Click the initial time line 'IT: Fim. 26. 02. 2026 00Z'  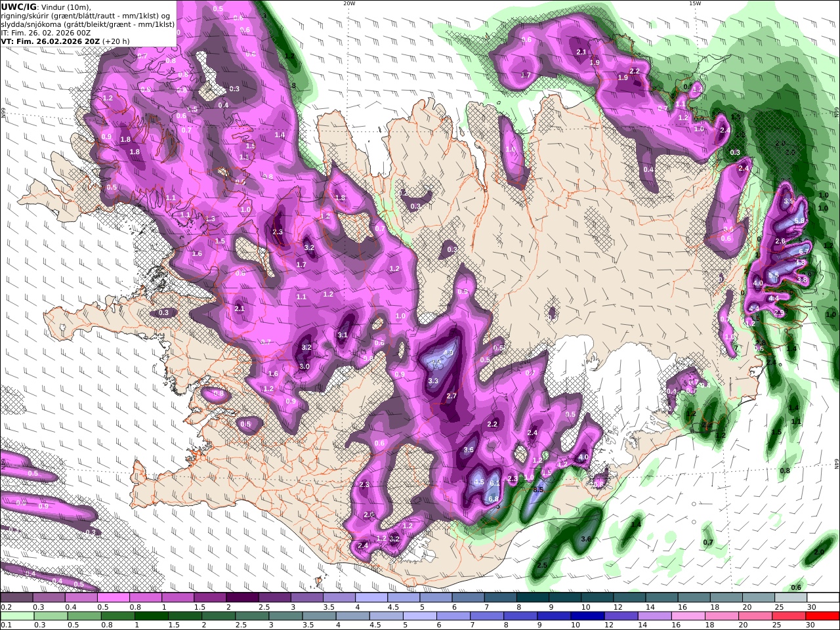click(46, 33)
